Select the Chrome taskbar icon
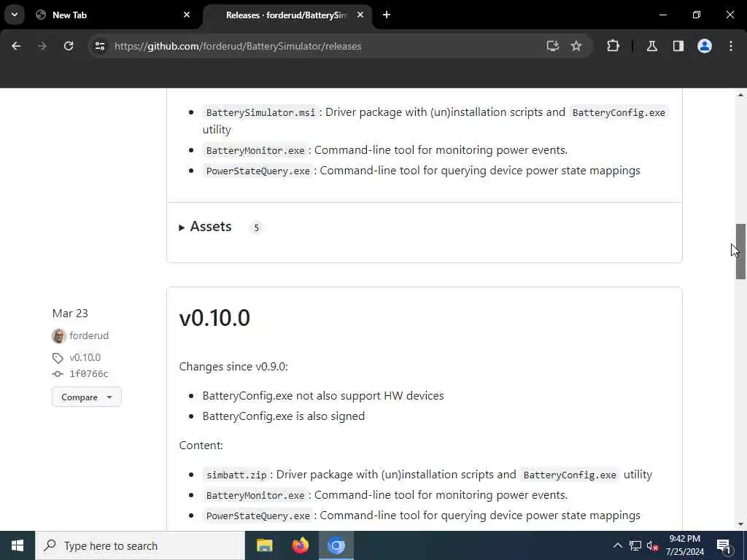This screenshot has width=747, height=560. (x=336, y=545)
